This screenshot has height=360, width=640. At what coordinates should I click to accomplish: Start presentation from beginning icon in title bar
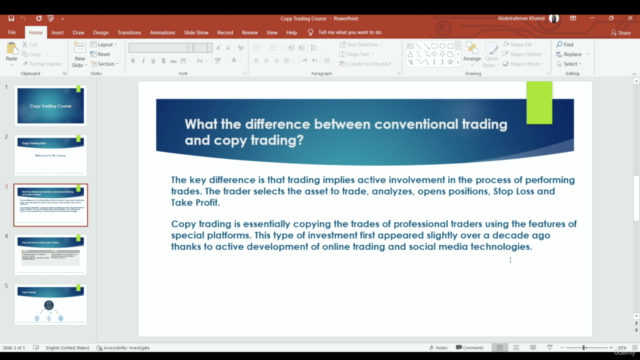pyautogui.click(x=51, y=18)
